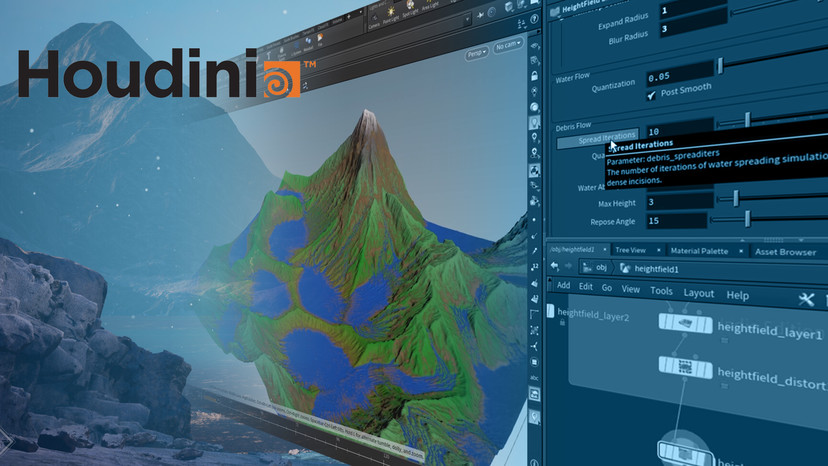Select the /obj/heightfield1 network tab
The image size is (828, 466).
pos(572,249)
